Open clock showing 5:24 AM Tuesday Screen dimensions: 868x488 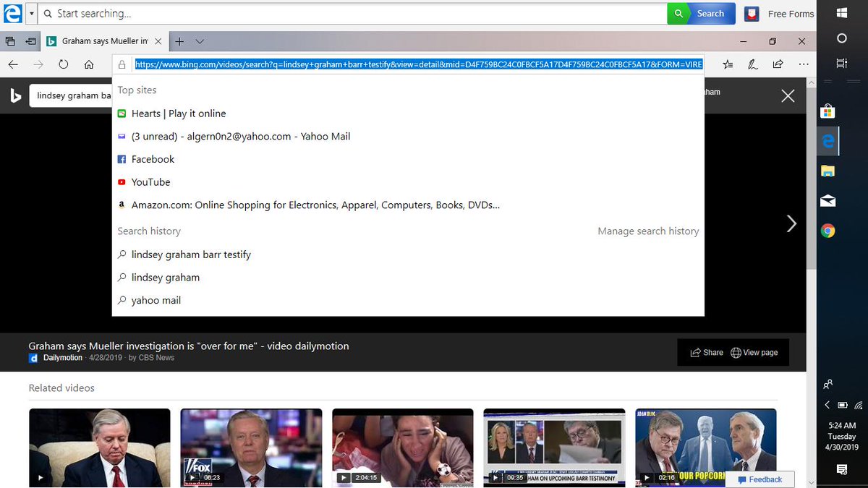point(842,437)
